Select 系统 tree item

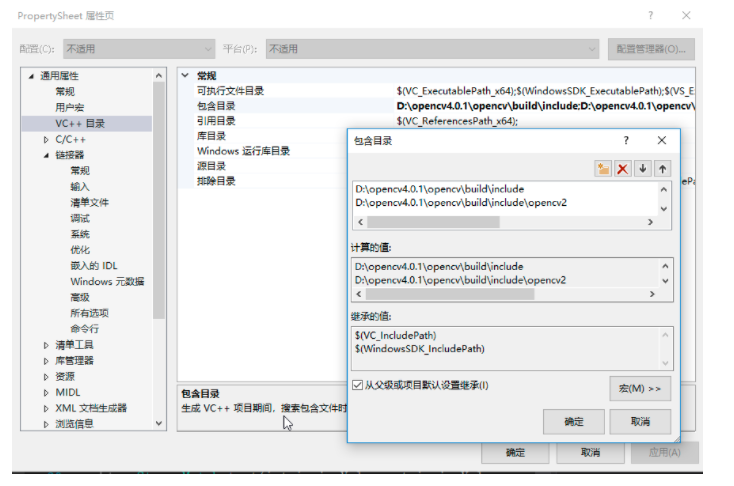point(80,234)
